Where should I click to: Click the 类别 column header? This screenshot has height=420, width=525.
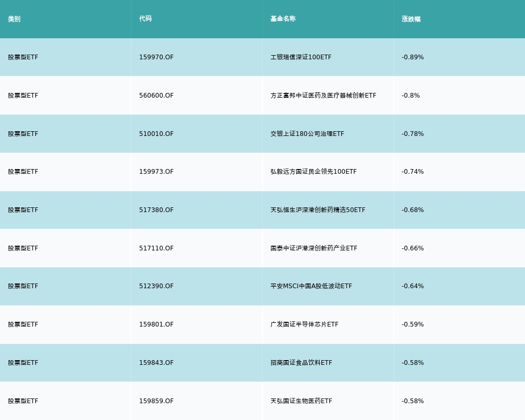click(14, 19)
